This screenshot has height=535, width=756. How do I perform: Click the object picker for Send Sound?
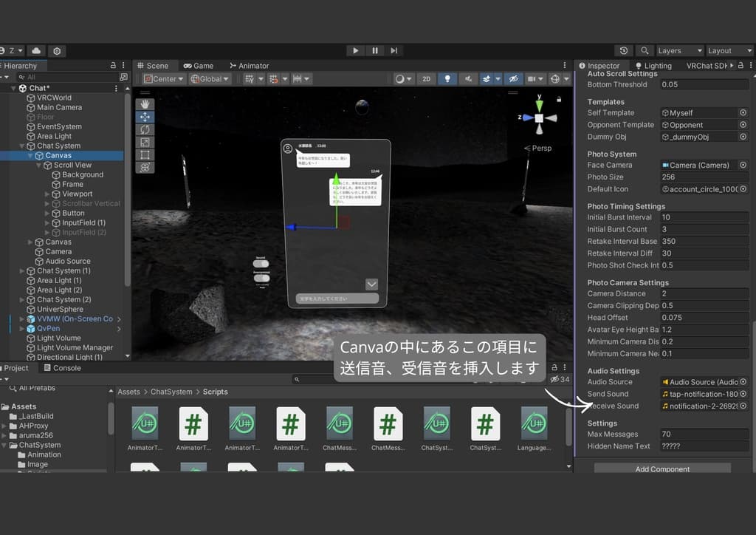743,394
